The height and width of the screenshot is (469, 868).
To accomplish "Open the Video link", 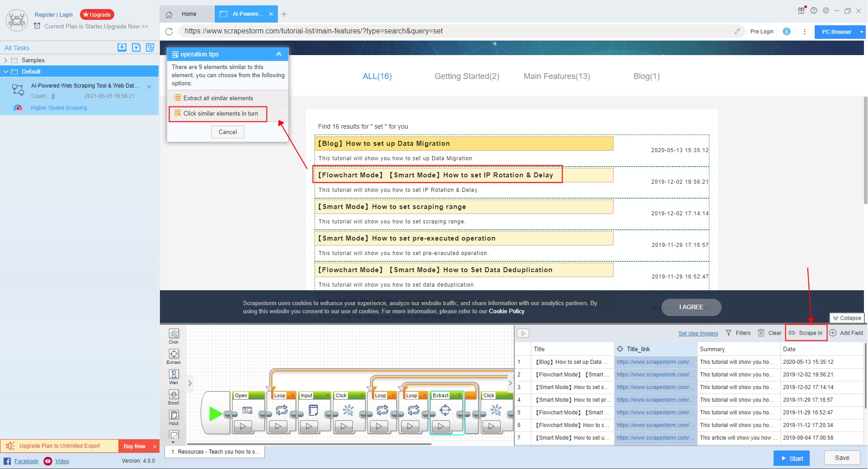I will click(x=62, y=461).
